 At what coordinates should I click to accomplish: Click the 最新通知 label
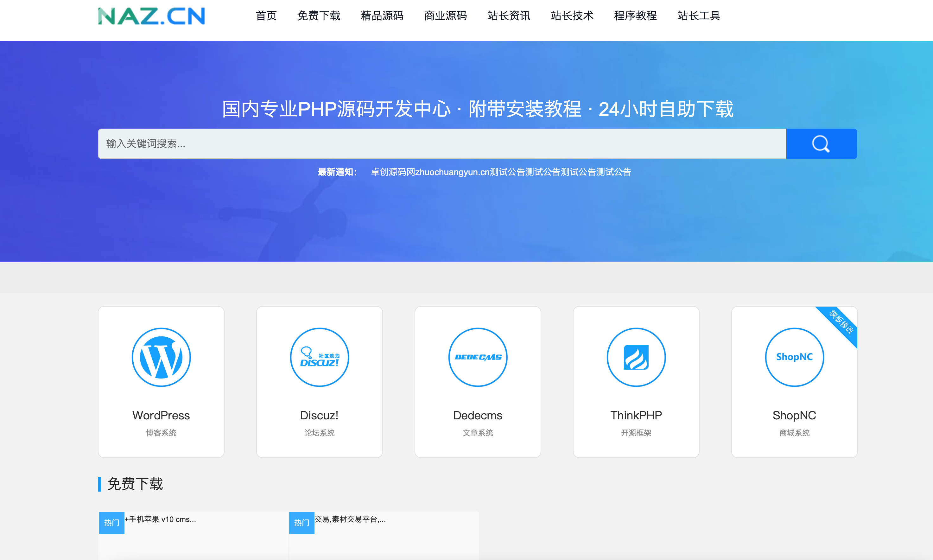[337, 172]
